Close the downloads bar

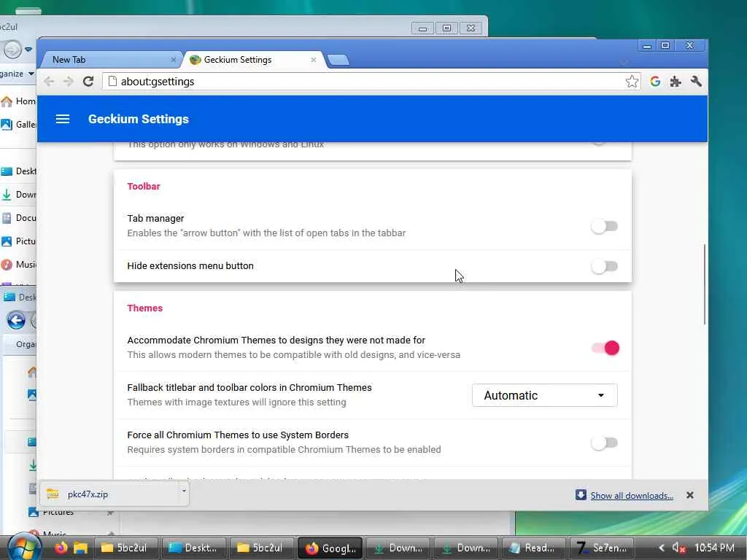[x=689, y=495]
